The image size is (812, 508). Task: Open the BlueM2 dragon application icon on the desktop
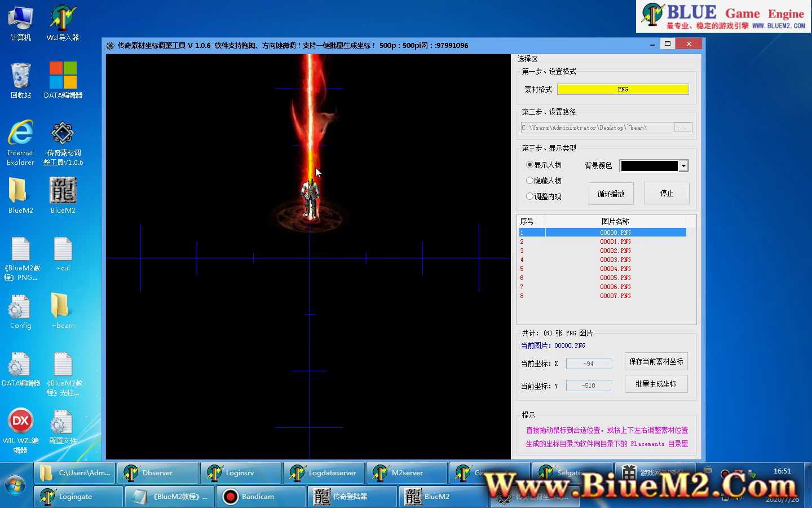[63, 195]
